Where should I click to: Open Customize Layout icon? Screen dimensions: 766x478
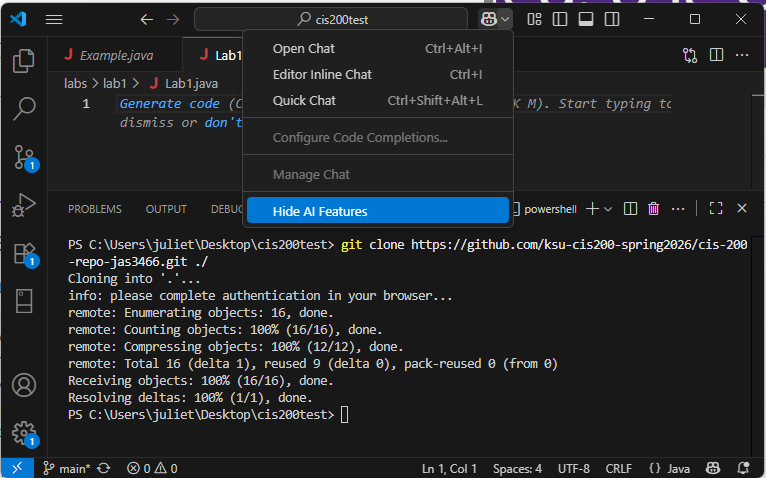point(534,20)
